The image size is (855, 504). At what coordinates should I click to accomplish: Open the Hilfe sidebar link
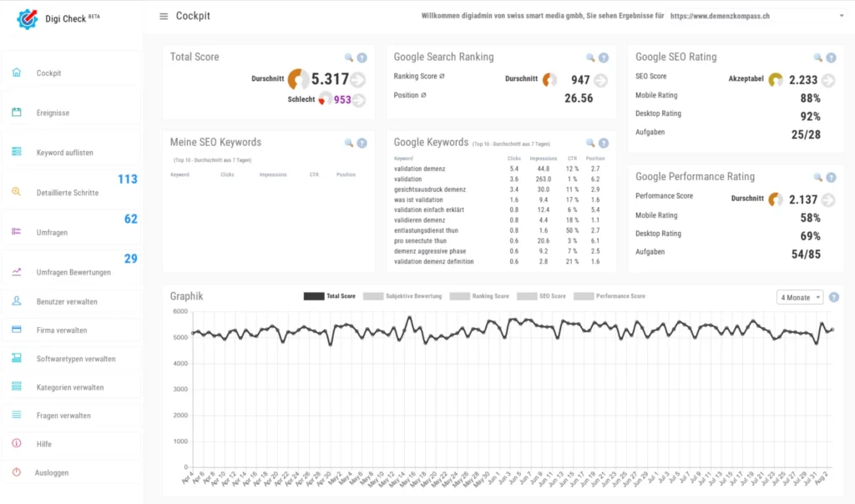pos(44,444)
